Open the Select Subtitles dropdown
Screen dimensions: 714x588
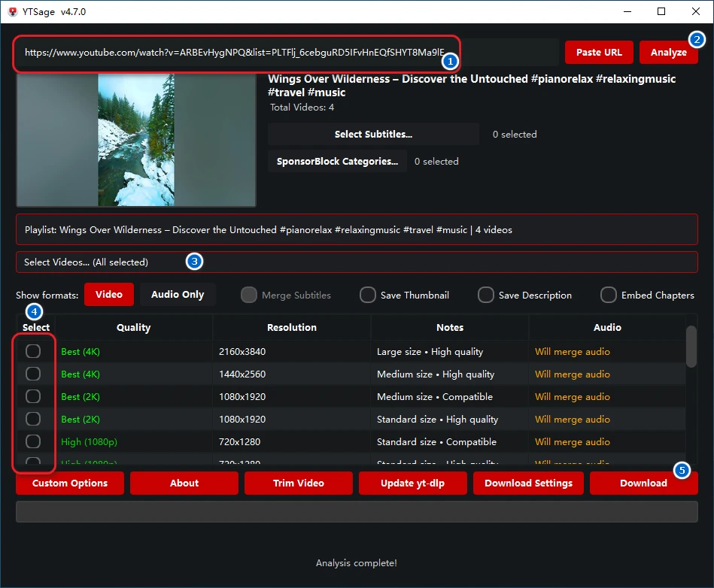pyautogui.click(x=373, y=134)
